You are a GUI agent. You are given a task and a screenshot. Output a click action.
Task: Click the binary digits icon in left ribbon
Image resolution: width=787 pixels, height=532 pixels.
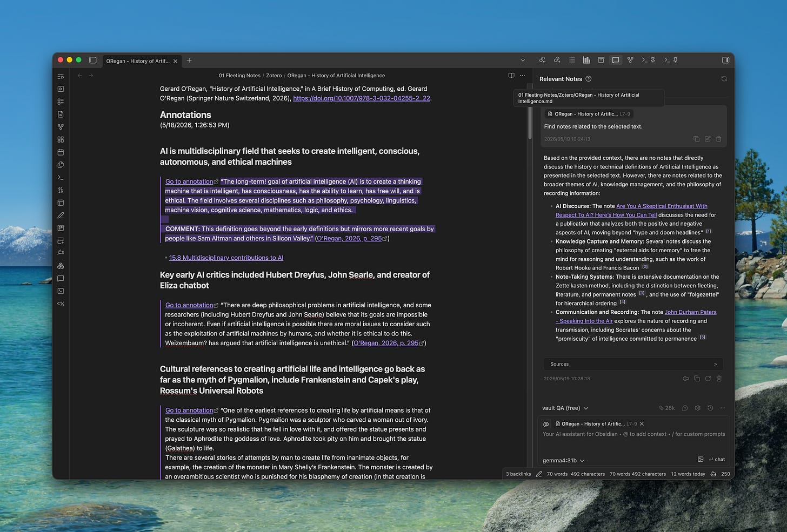tap(61, 190)
